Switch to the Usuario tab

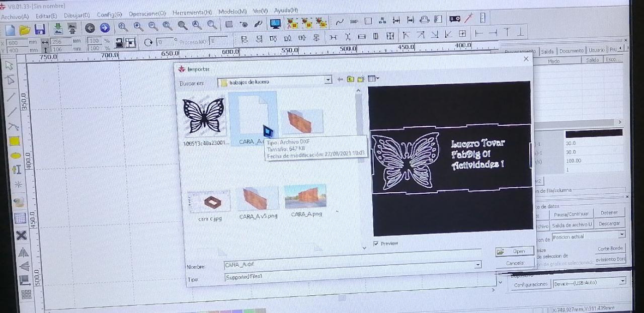point(597,50)
